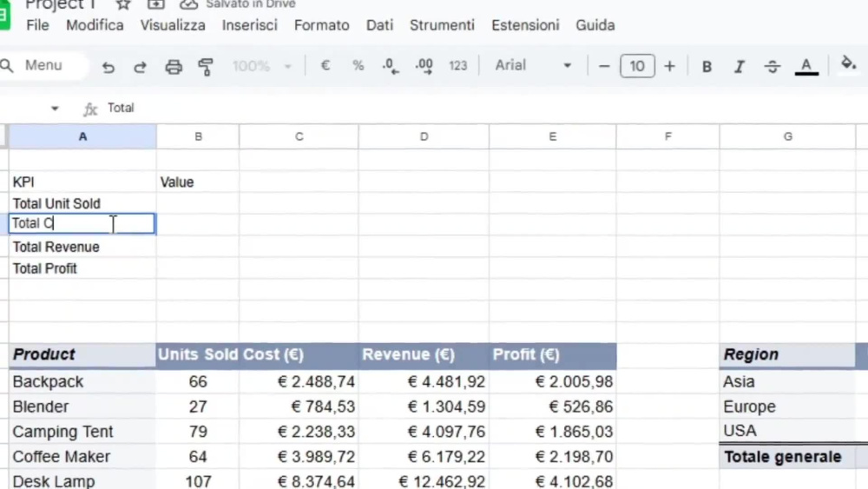Screen dimensions: 868x489
Task: Select cell with € 784,53
Action: coord(299,406)
